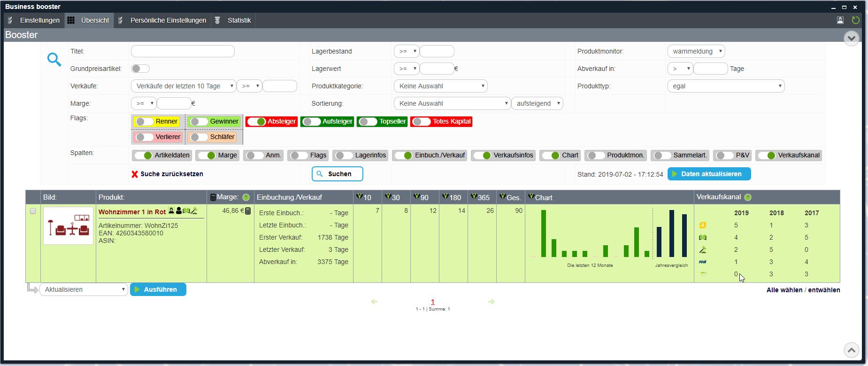The image size is (868, 366).
Task: Click the next page arrow in pagination
Action: [491, 302]
